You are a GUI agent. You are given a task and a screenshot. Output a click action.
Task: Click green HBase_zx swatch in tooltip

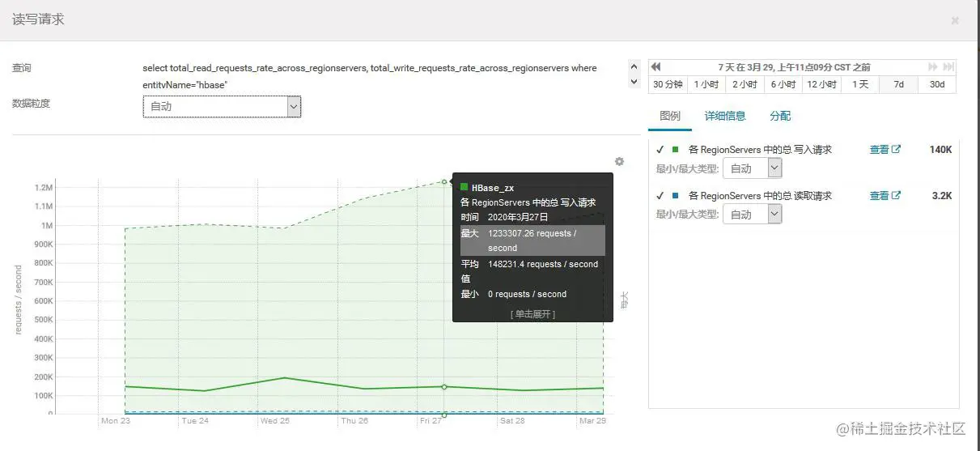465,187
